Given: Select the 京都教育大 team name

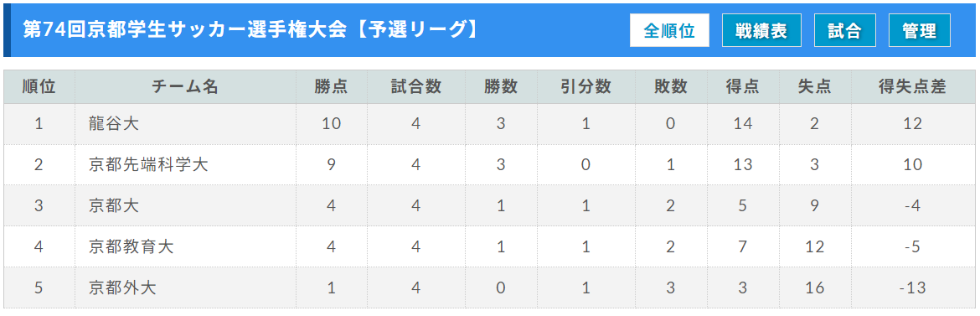Looking at the screenshot, I should [x=131, y=246].
